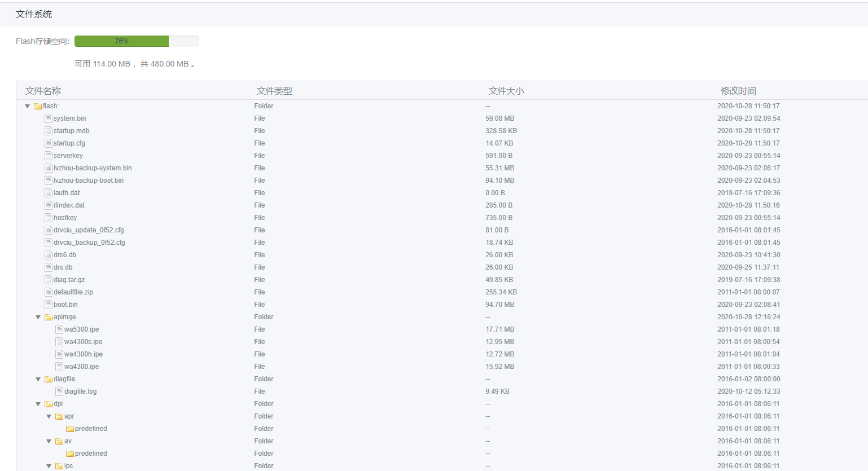This screenshot has width=868, height=471.
Task: Click the startup.cfg file icon
Action: tap(49, 143)
